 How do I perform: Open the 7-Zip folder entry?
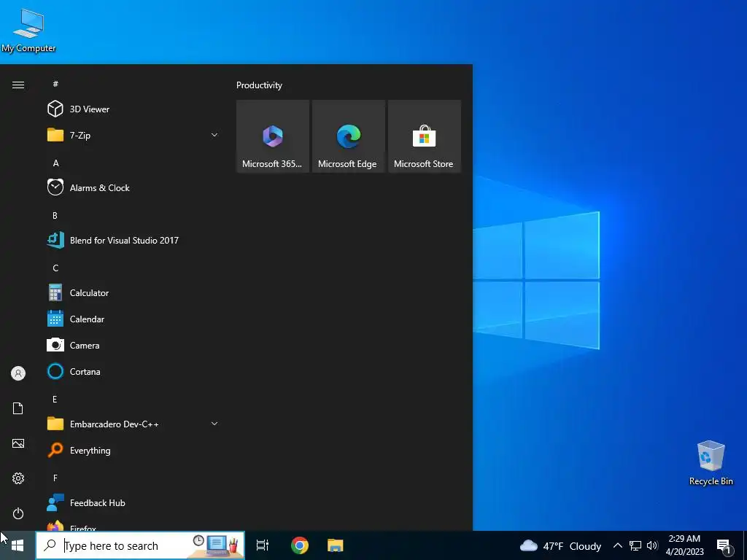point(133,135)
